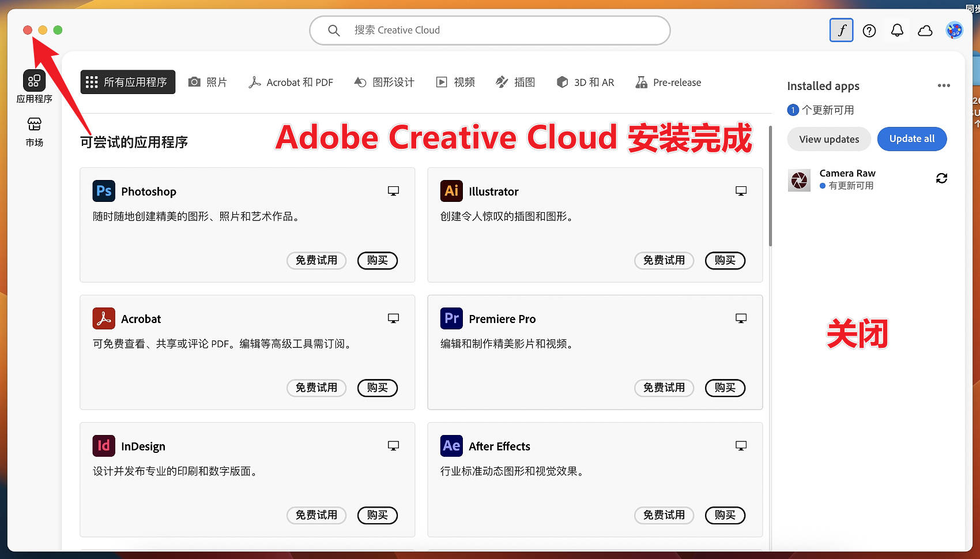This screenshot has height=559, width=980.
Task: Switch to the Acrobat 和 PDF tab
Action: (x=291, y=82)
